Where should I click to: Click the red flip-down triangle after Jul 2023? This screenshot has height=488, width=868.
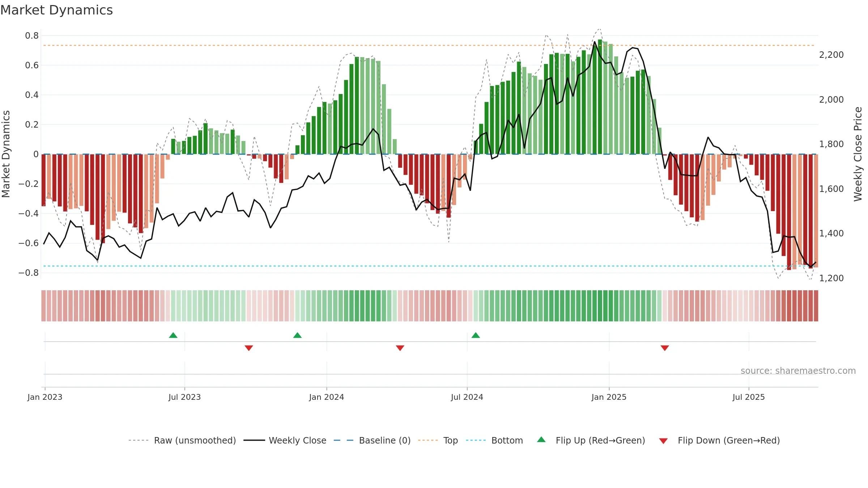tap(249, 348)
